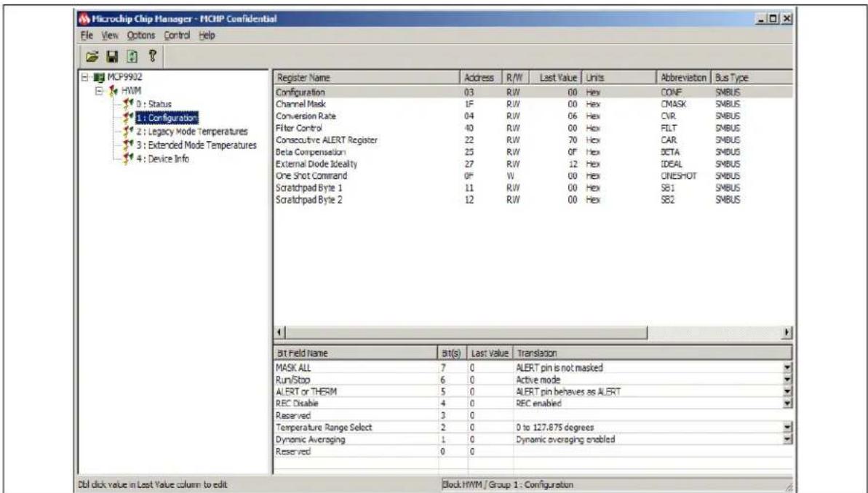Select the Conversion Rate register row

tap(533, 116)
